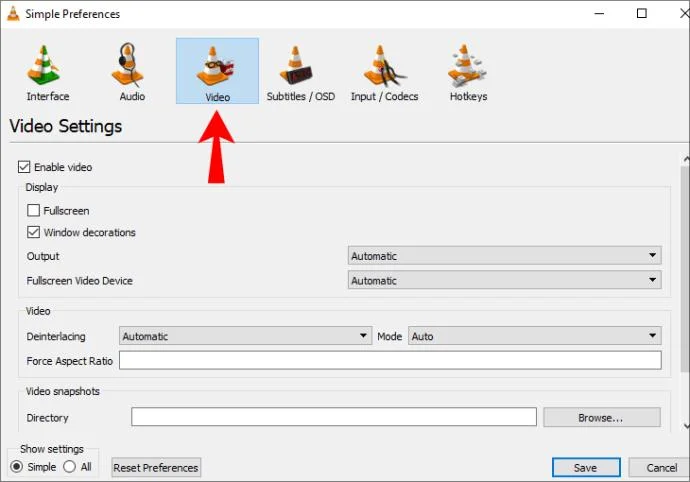Screen dimensions: 690x482
Task: Maximize the Simple Preferences window
Action: pyautogui.click(x=642, y=14)
